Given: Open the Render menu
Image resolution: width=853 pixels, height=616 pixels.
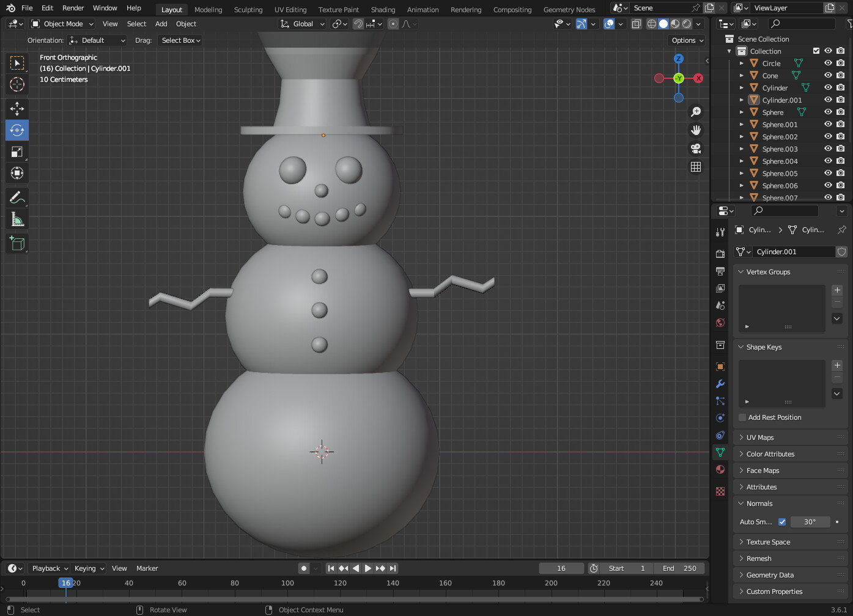Looking at the screenshot, I should pyautogui.click(x=73, y=8).
